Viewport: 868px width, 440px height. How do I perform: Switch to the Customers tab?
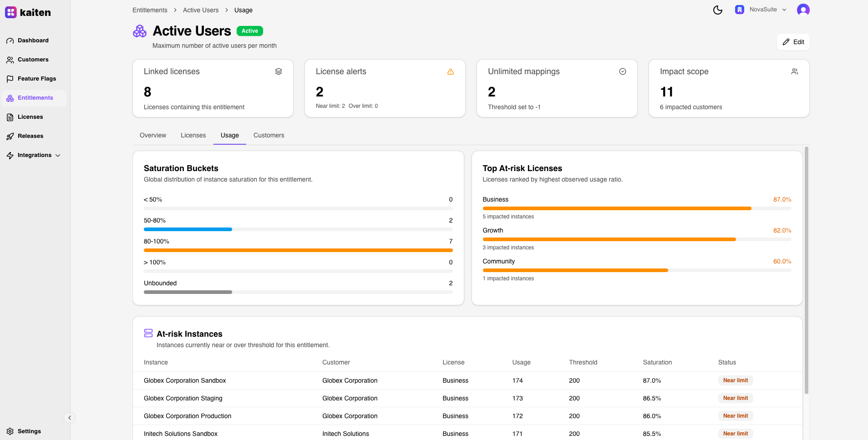click(x=269, y=135)
